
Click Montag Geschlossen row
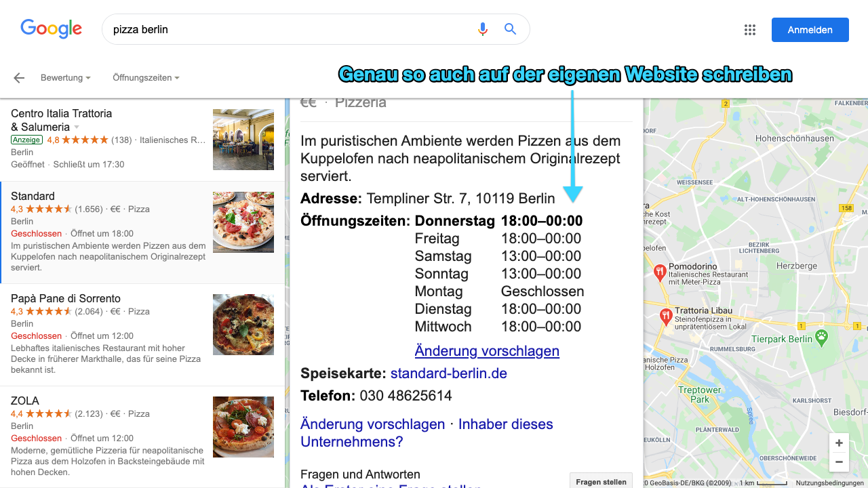click(x=499, y=291)
